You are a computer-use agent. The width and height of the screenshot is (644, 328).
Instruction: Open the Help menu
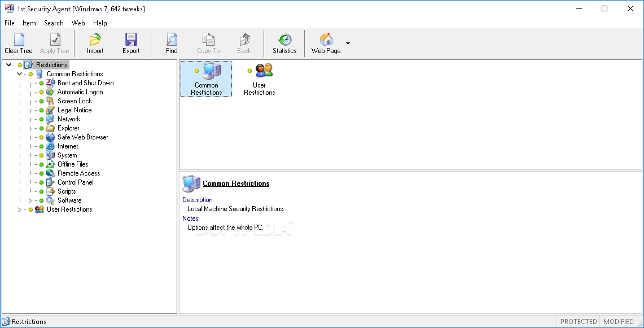point(100,23)
